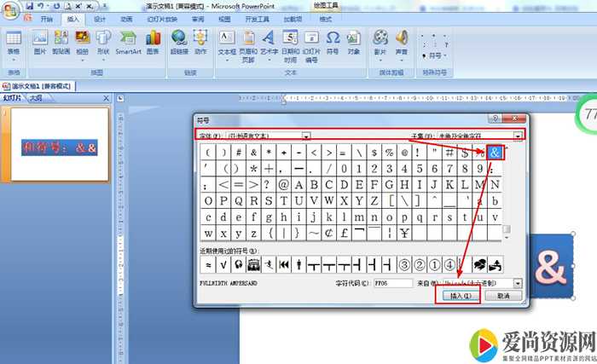The image size is (597, 364).
Task: Expand the 子集 subset dropdown
Action: coord(517,136)
